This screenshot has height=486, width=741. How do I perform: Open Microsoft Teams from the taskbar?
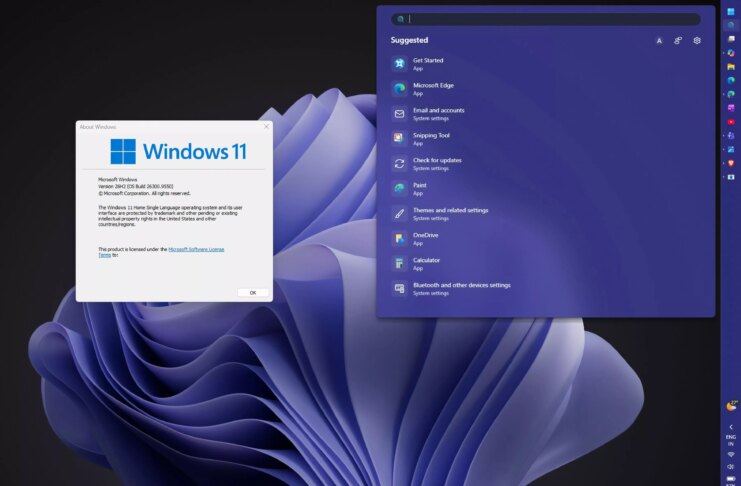(x=731, y=136)
